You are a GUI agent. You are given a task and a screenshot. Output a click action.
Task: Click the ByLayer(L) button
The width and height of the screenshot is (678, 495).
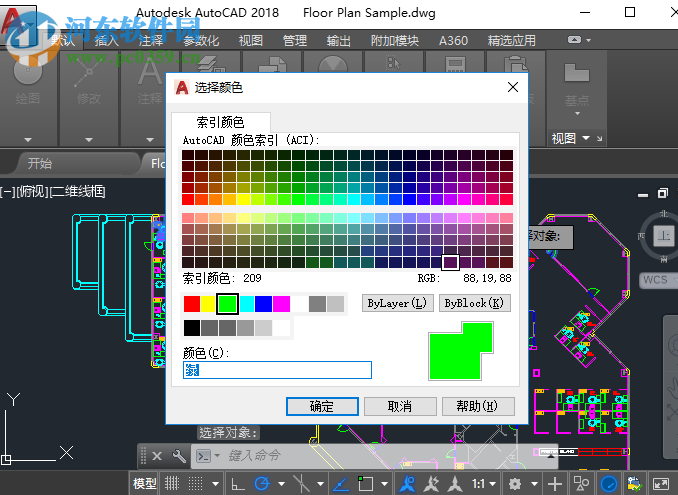397,303
